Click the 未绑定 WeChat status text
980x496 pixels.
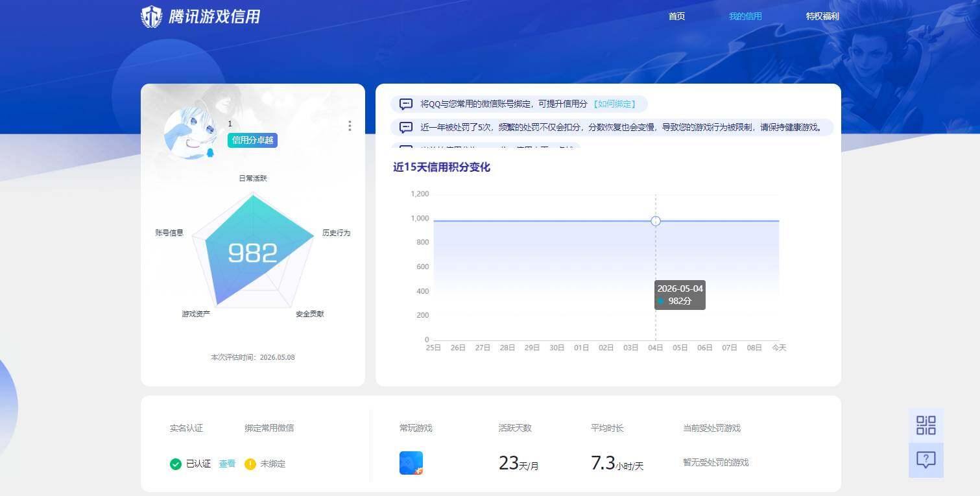click(273, 464)
